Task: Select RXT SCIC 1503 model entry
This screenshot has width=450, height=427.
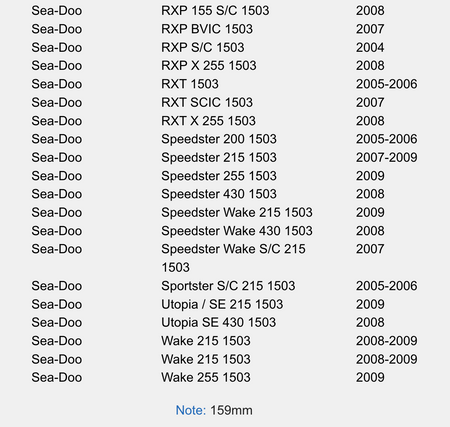Action: point(207,102)
